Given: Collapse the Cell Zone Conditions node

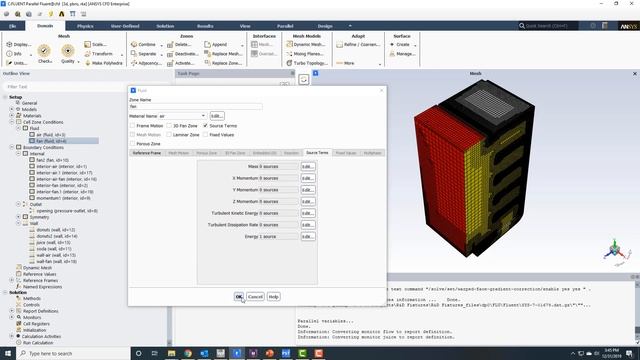Looking at the screenshot, I should coord(12,122).
